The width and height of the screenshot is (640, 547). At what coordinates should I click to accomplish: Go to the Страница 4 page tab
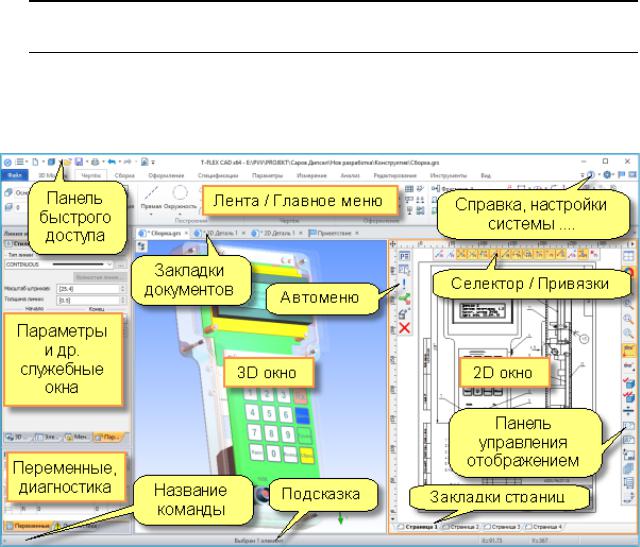(x=544, y=527)
